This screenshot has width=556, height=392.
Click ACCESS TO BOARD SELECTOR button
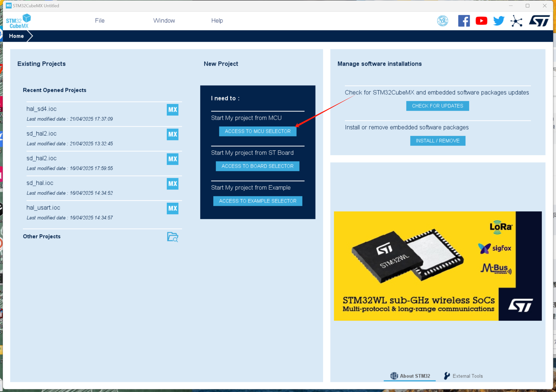[258, 166]
